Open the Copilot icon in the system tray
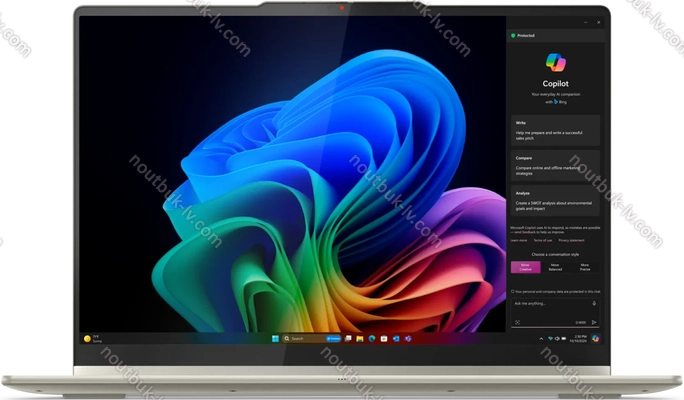Viewport: 684px width, 400px height. pos(595,339)
